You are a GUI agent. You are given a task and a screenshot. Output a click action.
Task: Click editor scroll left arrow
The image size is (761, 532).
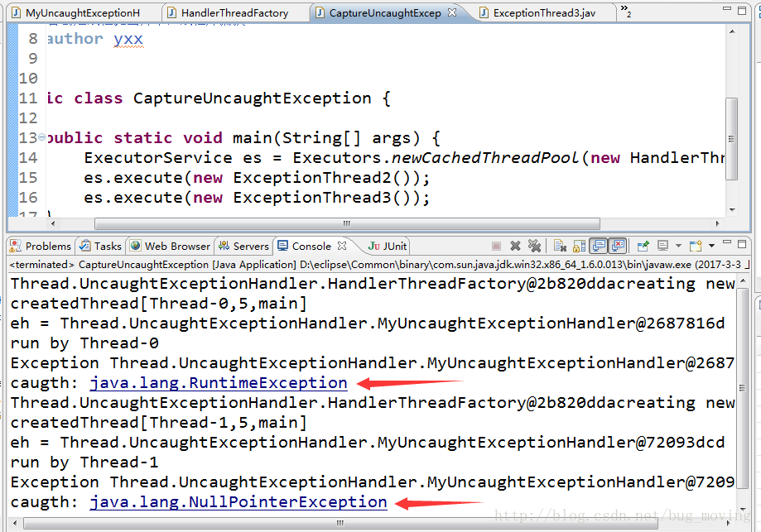(x=52, y=223)
